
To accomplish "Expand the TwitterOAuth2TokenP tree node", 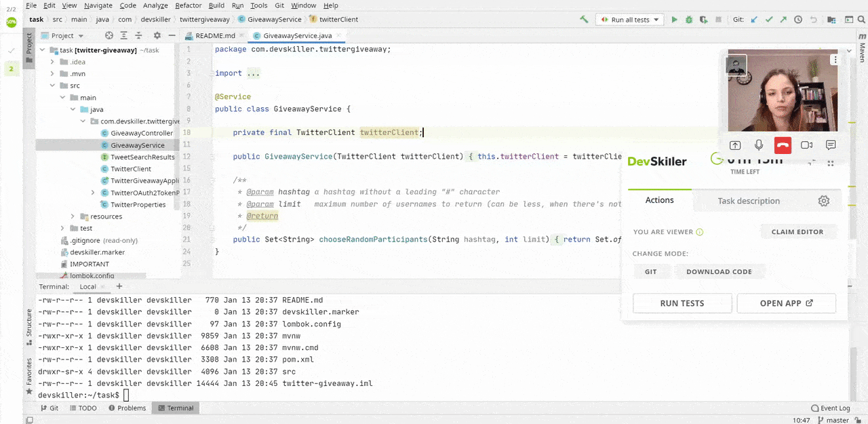I will click(x=94, y=192).
